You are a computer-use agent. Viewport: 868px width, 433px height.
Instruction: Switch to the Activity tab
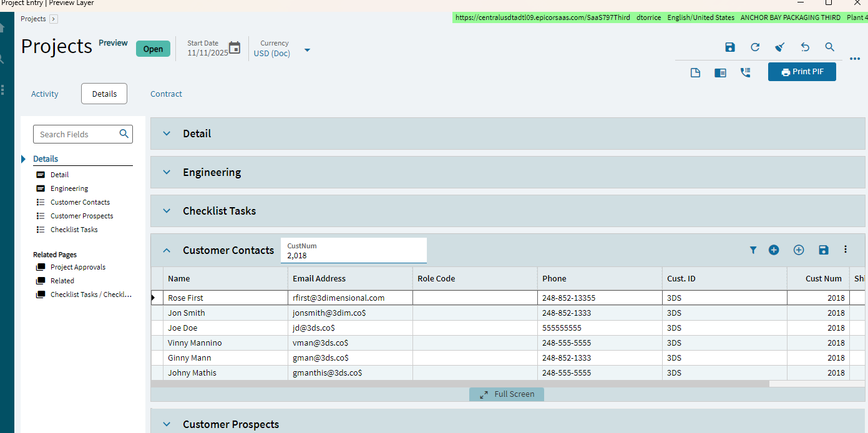45,94
